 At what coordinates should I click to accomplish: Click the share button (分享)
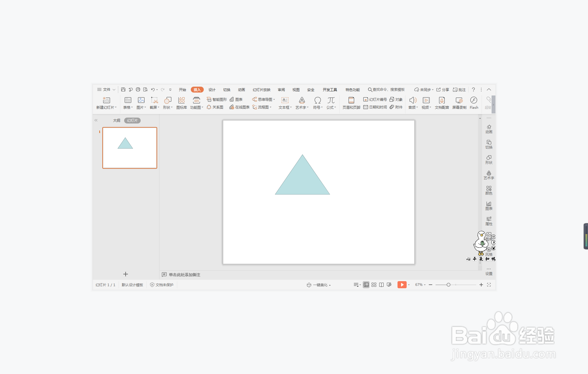[443, 90]
